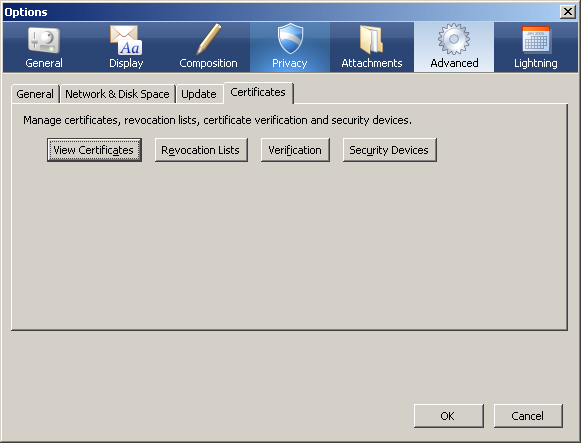Click the Manage certificates description text
Image resolution: width=581 pixels, height=443 pixels.
point(218,120)
